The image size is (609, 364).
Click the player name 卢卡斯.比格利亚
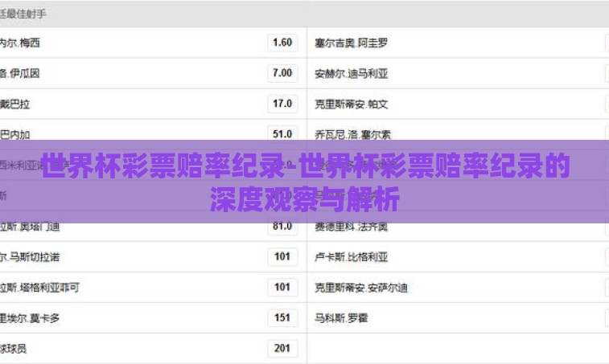coord(351,257)
